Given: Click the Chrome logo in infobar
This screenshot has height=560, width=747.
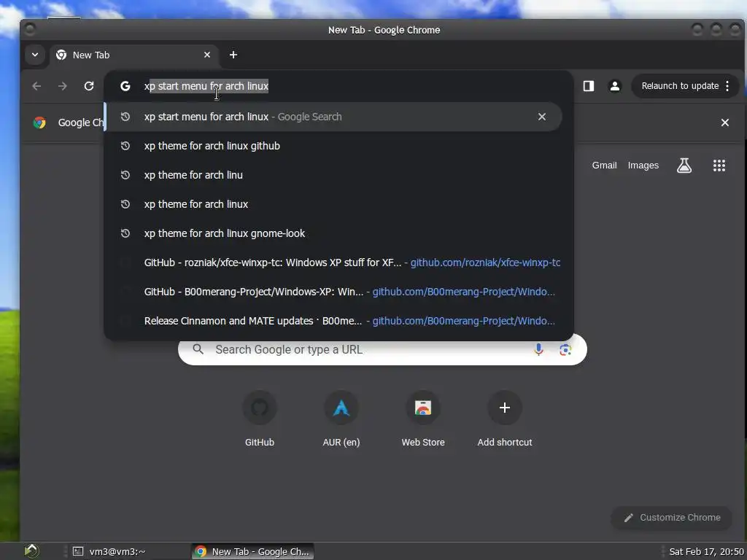Looking at the screenshot, I should point(39,122).
